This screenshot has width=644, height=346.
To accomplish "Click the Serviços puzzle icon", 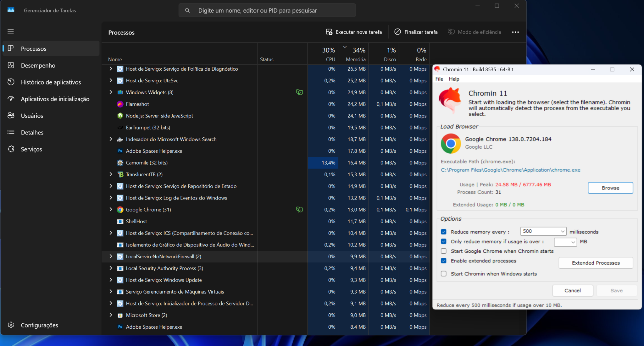I will (x=11, y=149).
